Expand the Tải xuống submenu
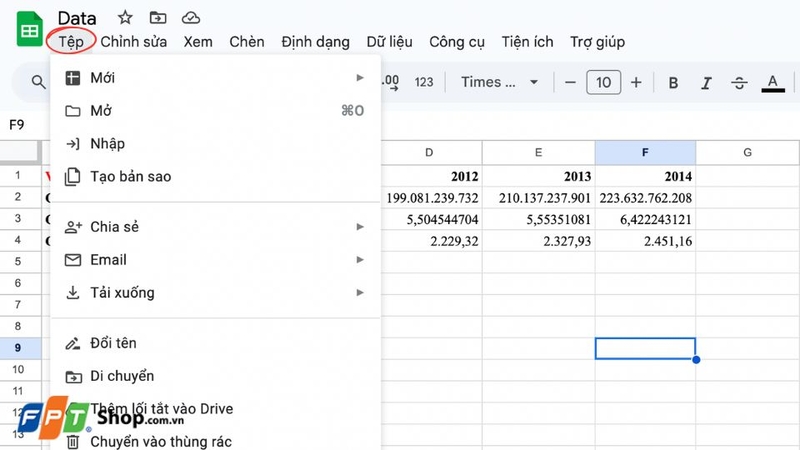 coord(215,293)
